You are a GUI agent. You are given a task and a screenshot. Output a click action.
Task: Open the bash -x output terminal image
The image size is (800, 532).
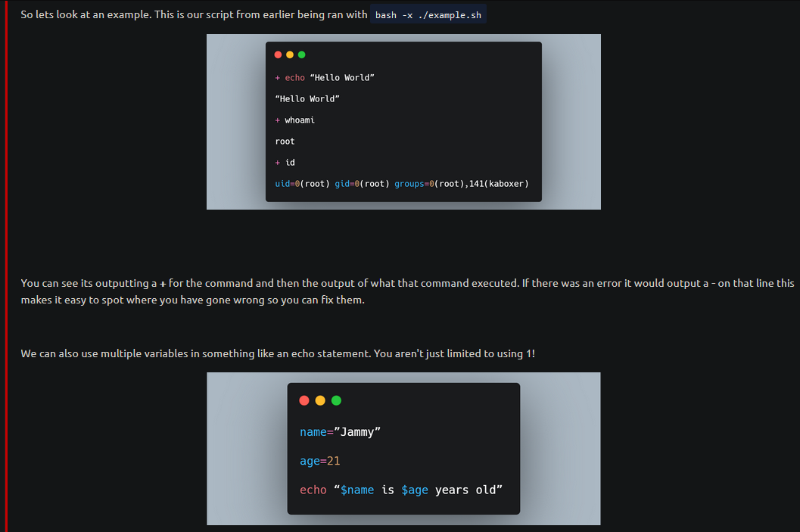(403, 122)
